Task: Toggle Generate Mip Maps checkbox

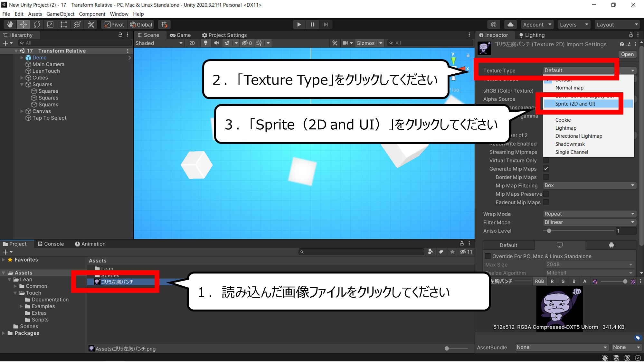Action: (546, 168)
